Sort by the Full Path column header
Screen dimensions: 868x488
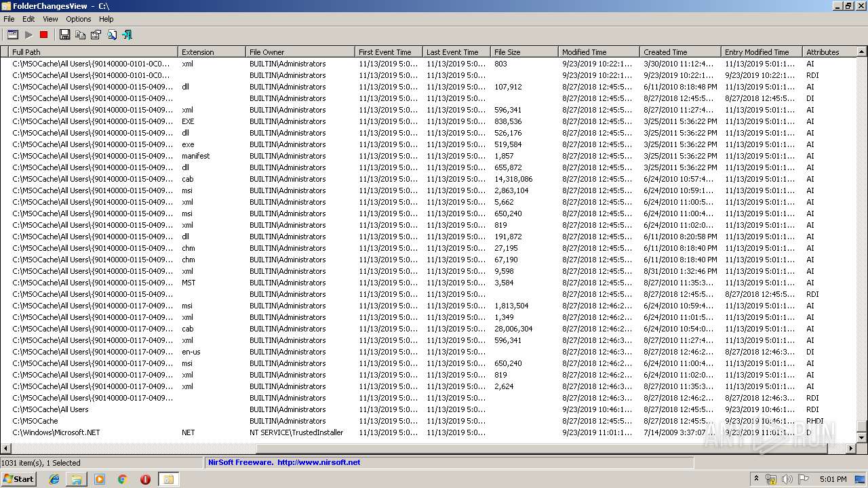[x=94, y=52]
